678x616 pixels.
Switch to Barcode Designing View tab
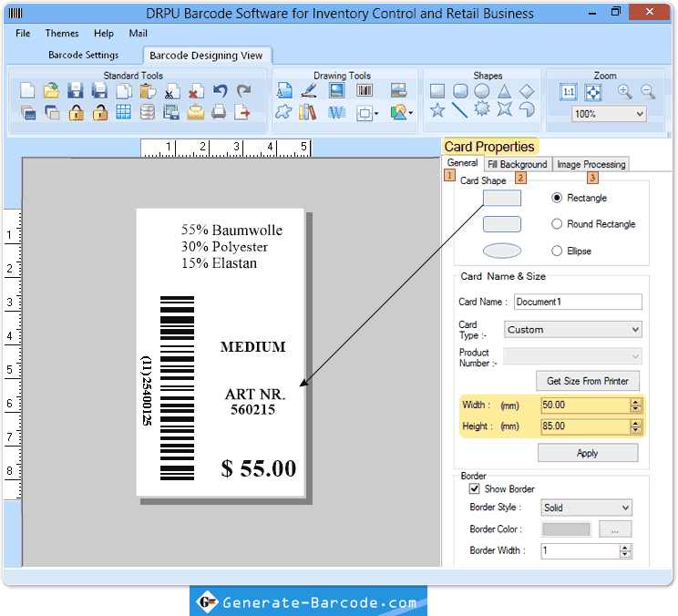[x=206, y=56]
